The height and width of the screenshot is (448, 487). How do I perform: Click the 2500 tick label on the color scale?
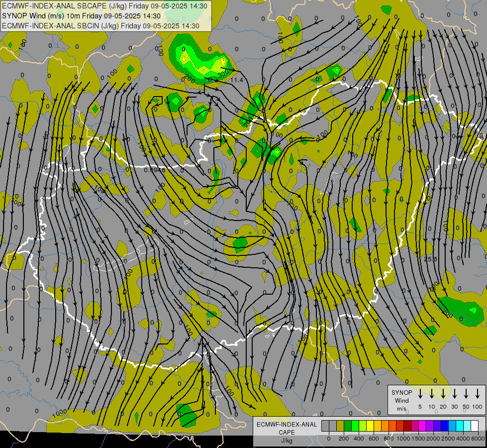click(x=448, y=439)
